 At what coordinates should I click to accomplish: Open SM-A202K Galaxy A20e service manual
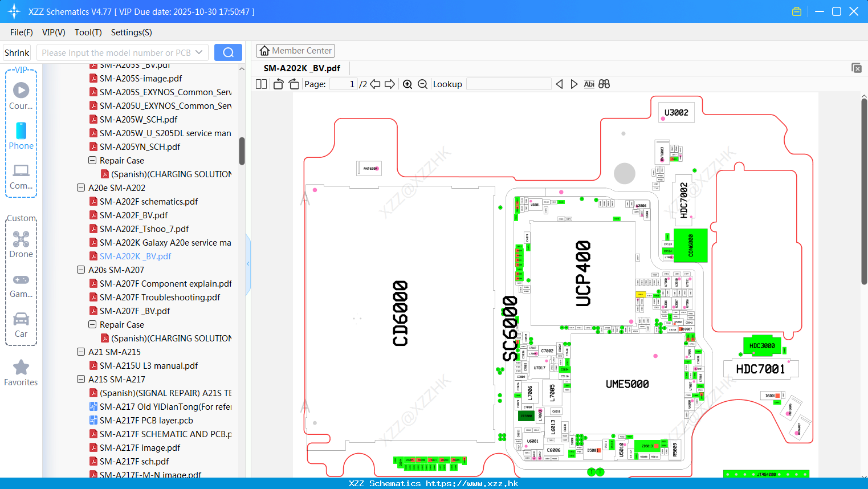[x=165, y=242]
